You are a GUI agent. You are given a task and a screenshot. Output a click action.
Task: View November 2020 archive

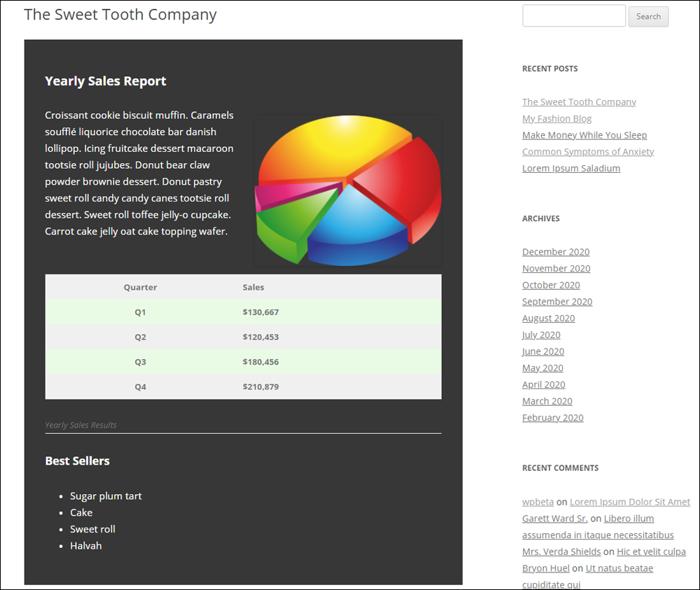(x=556, y=268)
